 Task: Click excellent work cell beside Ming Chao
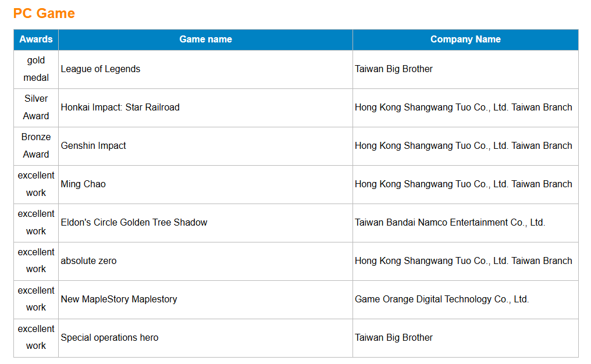36,185
